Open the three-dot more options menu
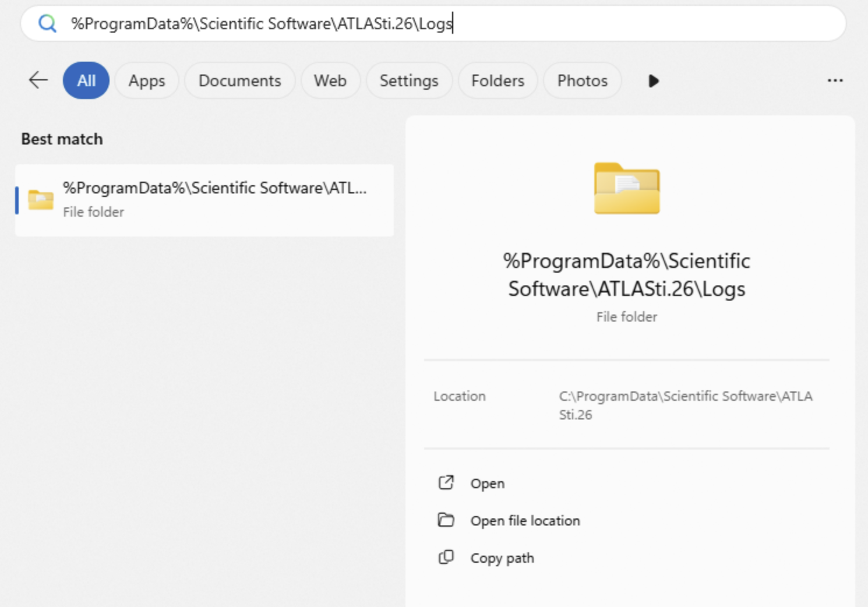This screenshot has width=868, height=607. [835, 80]
